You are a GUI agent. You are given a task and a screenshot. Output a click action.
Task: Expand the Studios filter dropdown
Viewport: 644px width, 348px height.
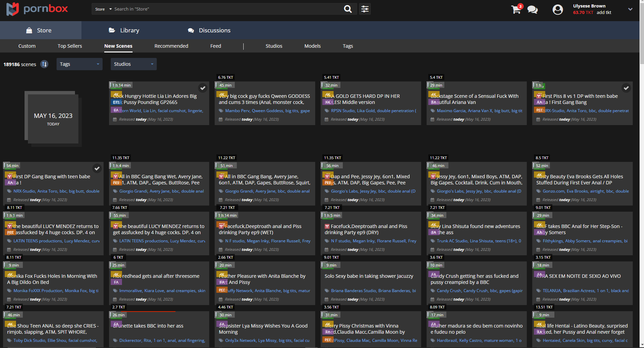click(x=134, y=64)
